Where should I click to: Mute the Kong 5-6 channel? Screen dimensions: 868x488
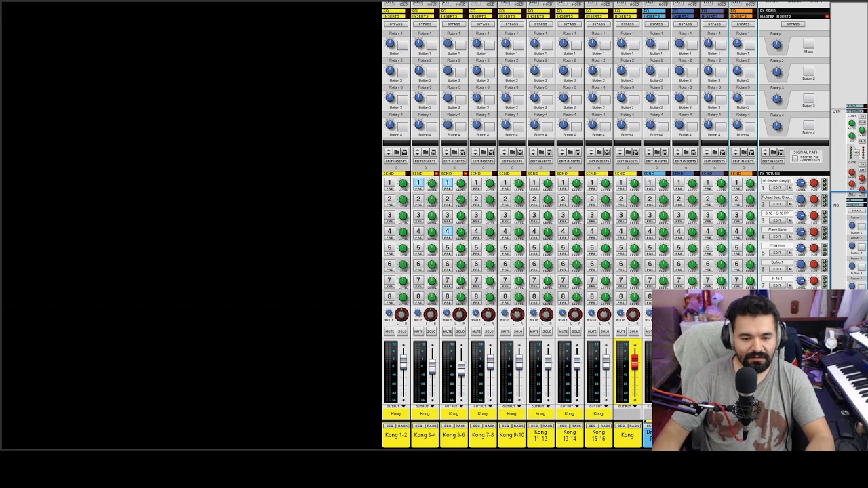click(x=448, y=331)
